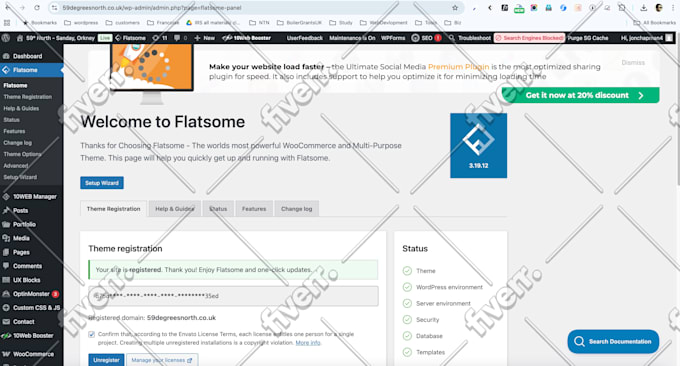Toggle the Envato License Terms confirmation checkbox
The height and width of the screenshot is (366, 680).
click(92, 334)
